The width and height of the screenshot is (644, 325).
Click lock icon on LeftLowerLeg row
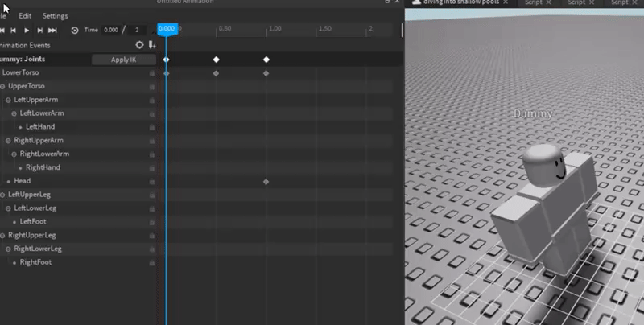click(x=152, y=208)
